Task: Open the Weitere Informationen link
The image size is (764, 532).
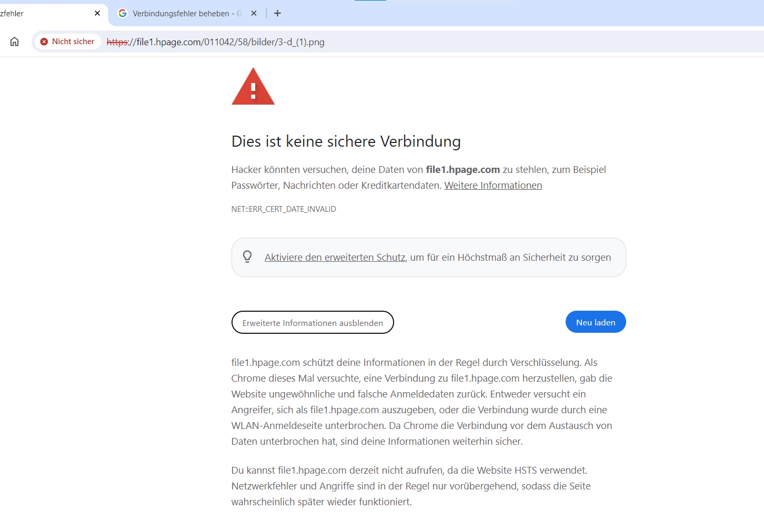Action: 493,185
